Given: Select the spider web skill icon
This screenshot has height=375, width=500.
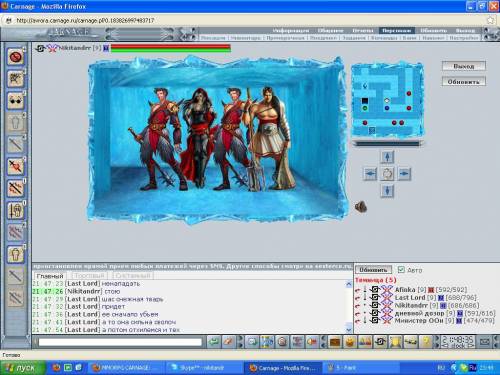Looking at the screenshot, I should (15, 79).
